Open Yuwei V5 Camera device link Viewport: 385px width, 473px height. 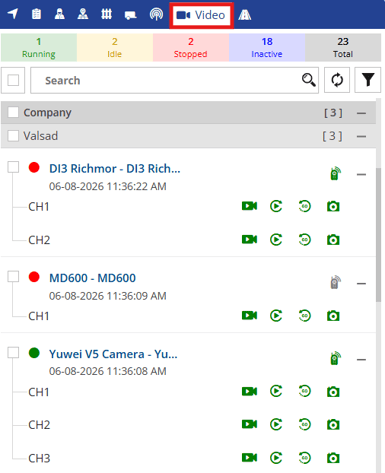coord(113,354)
